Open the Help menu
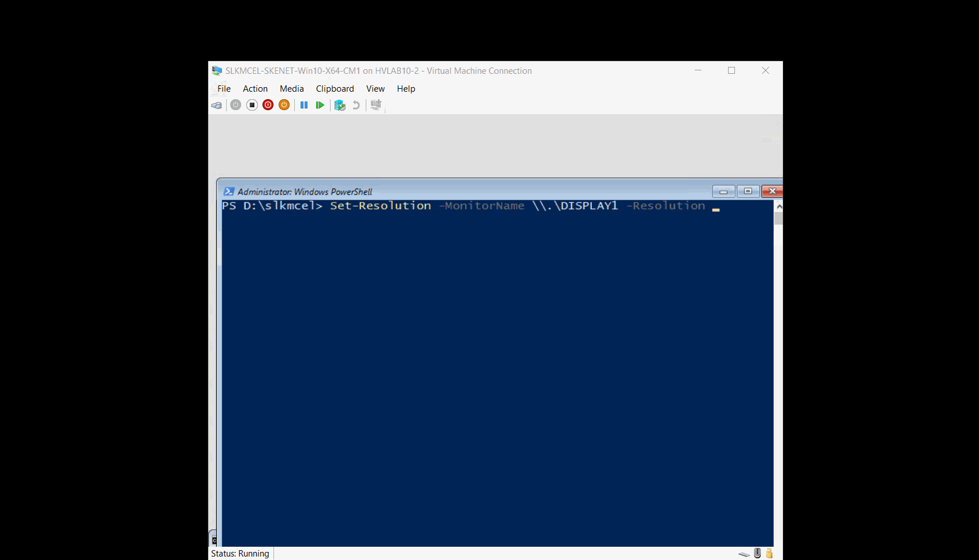Image resolution: width=979 pixels, height=560 pixels. [x=406, y=88]
